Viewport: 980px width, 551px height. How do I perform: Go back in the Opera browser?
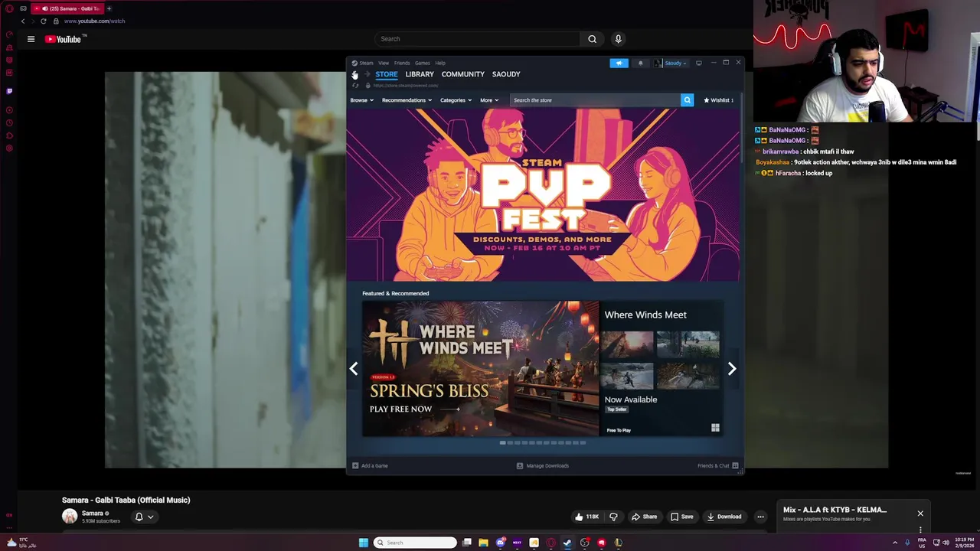[x=23, y=21]
